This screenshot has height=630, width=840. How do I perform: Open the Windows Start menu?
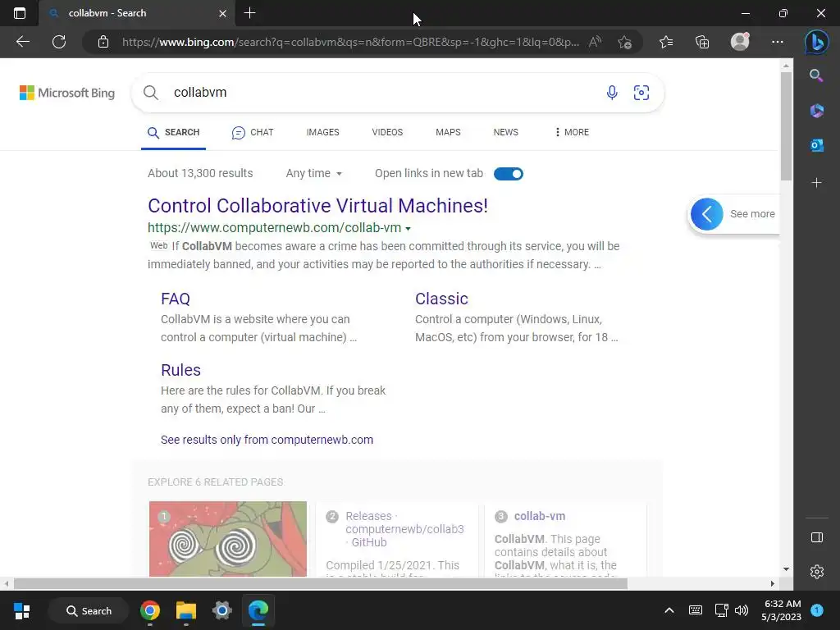click(22, 610)
